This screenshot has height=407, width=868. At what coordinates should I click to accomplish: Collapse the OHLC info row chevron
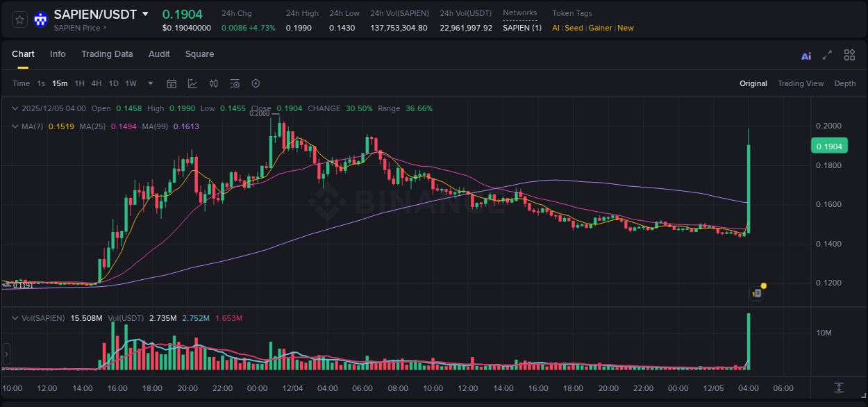tap(15, 108)
